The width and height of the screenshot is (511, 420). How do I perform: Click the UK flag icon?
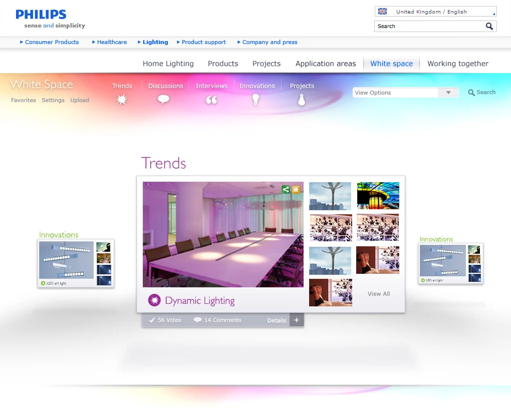(x=382, y=12)
